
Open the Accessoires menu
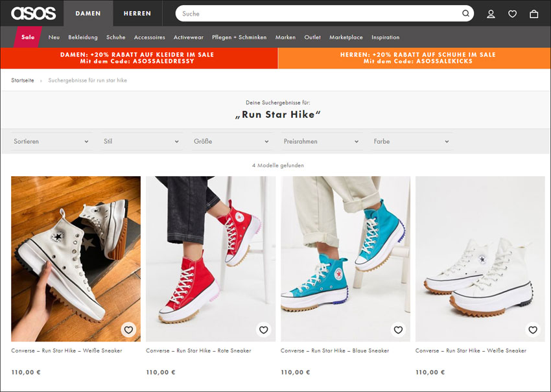coord(149,37)
